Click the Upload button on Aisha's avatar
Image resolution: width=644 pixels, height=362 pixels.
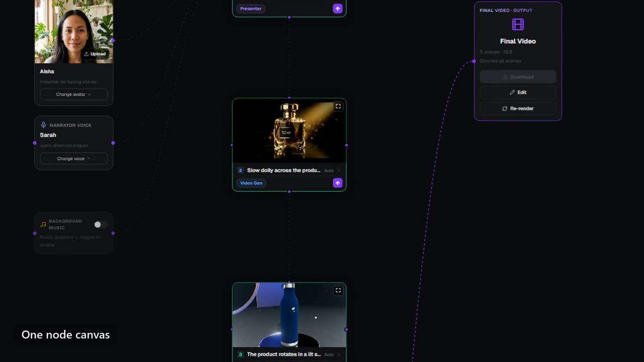click(x=95, y=54)
